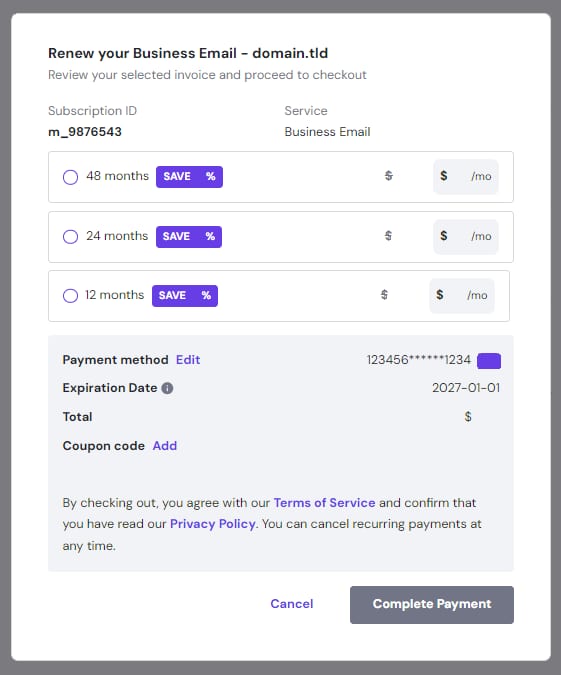
Task: Click the masked card number 123456******1234
Action: tap(419, 360)
